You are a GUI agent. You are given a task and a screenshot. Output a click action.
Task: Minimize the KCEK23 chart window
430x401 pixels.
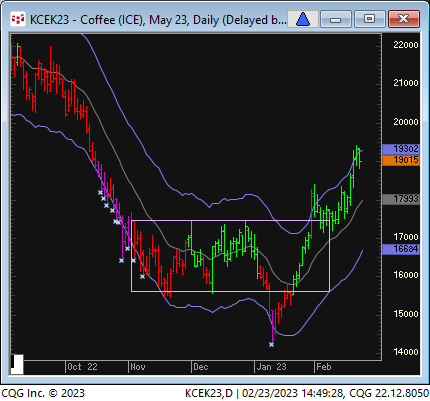(335, 19)
